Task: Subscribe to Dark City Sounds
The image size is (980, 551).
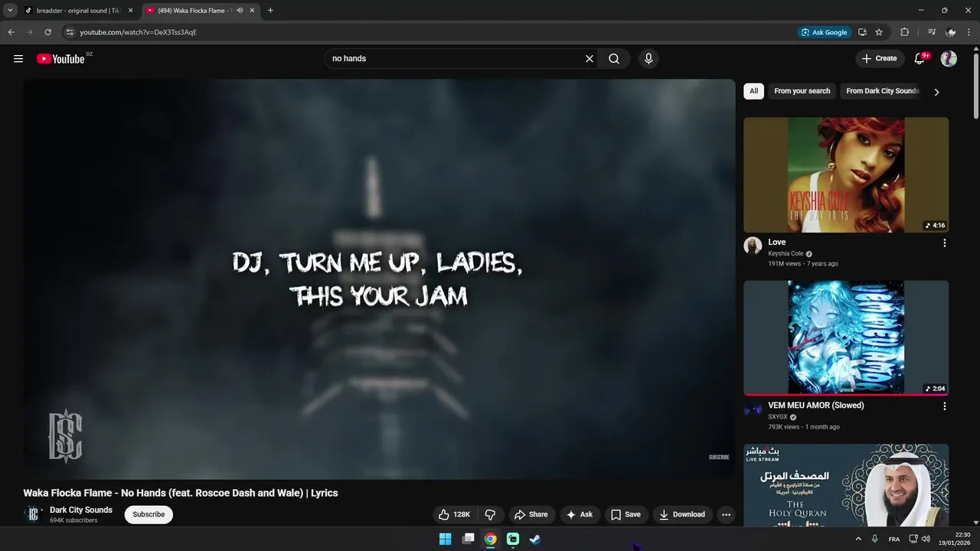Action: [x=149, y=514]
